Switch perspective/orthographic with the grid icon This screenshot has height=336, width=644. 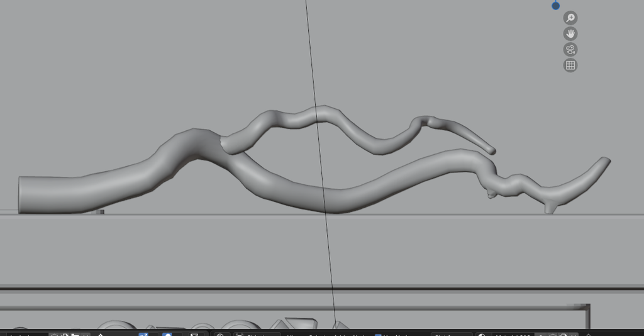pos(570,65)
